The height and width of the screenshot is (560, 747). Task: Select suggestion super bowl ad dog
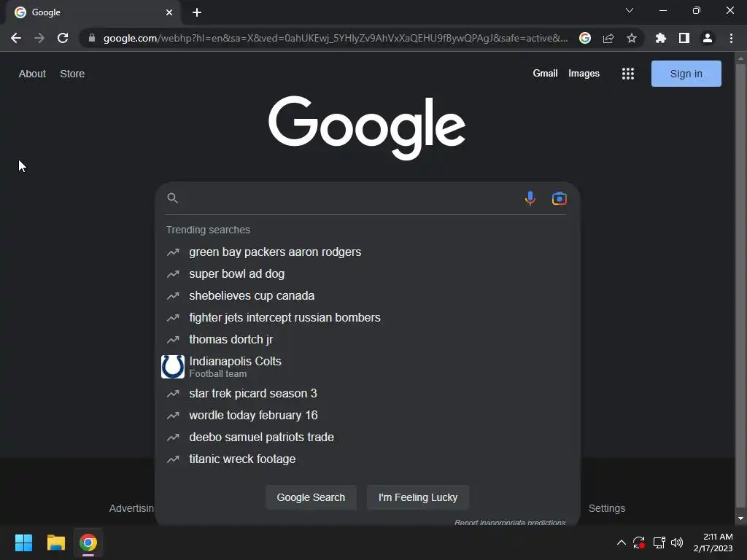point(368,274)
